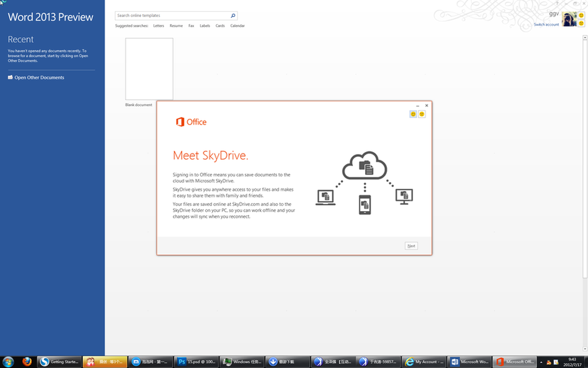Select the Resume suggested search

coord(176,26)
